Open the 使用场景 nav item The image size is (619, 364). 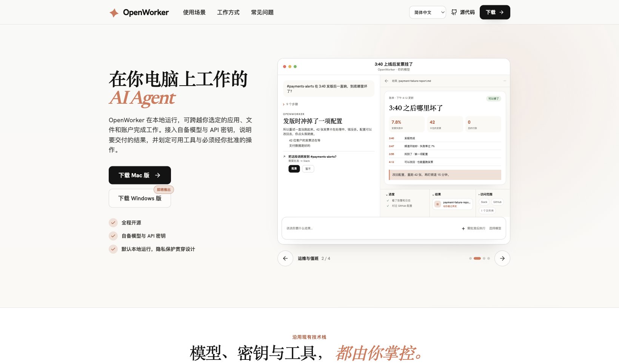pyautogui.click(x=194, y=12)
